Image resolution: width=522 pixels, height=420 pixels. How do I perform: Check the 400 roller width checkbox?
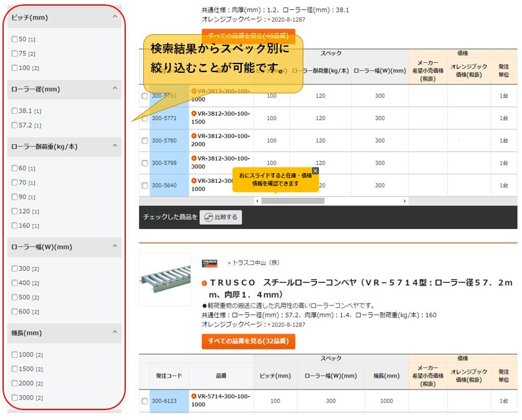(14, 282)
